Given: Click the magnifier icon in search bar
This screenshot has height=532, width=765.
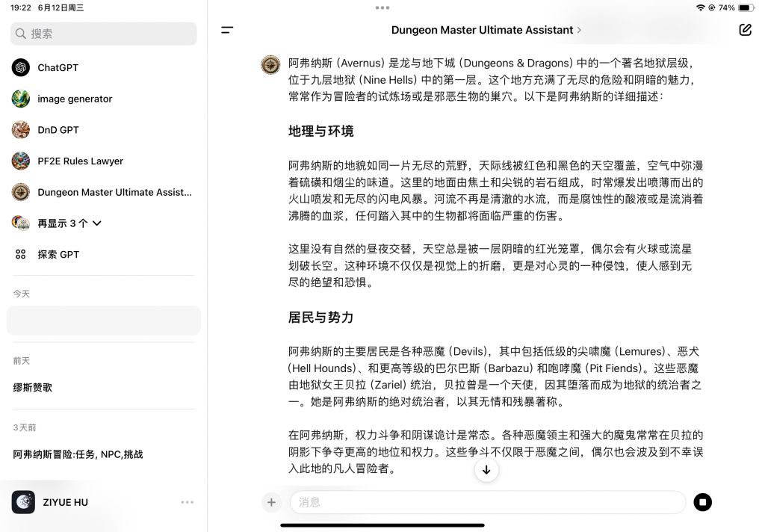Looking at the screenshot, I should point(20,34).
